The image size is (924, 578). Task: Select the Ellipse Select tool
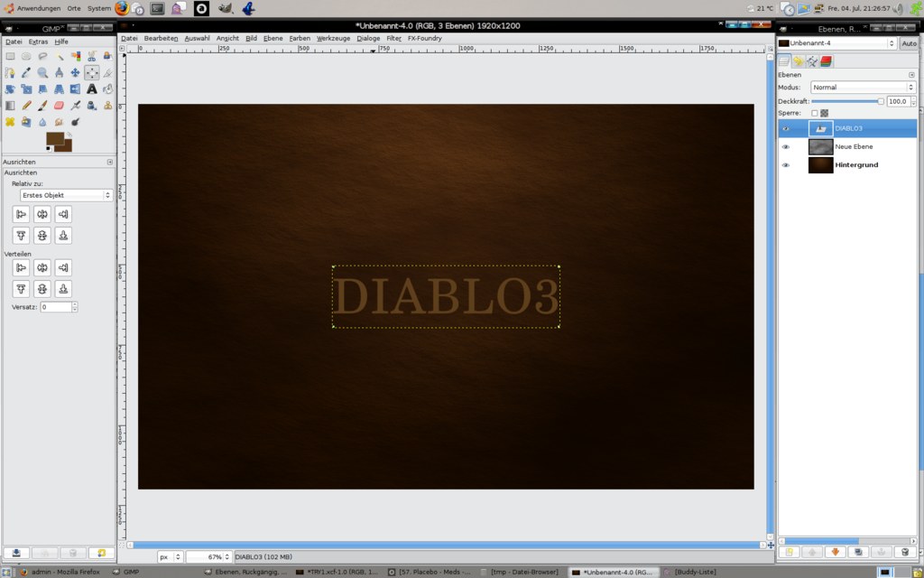[x=26, y=57]
